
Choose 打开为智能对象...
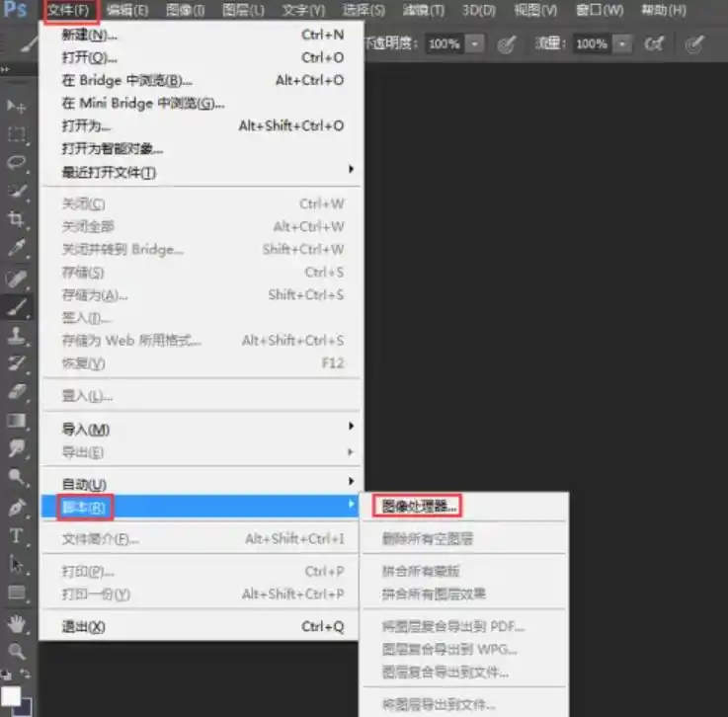coord(202,149)
